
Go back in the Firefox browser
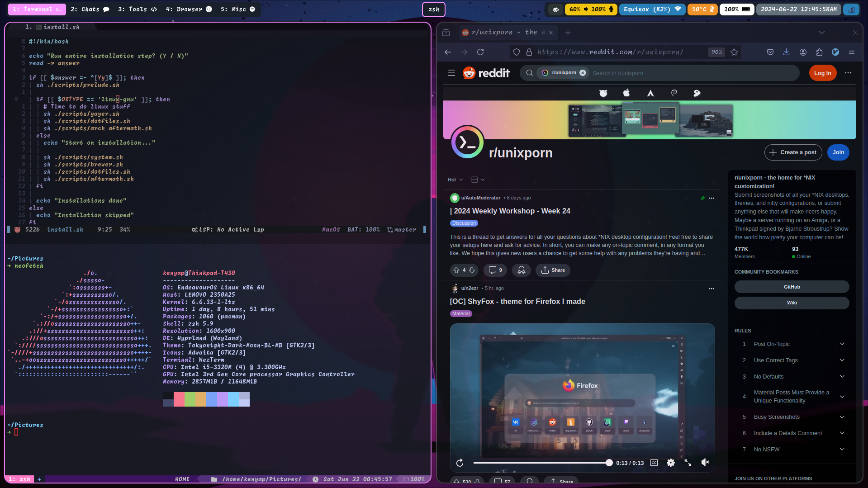click(448, 52)
